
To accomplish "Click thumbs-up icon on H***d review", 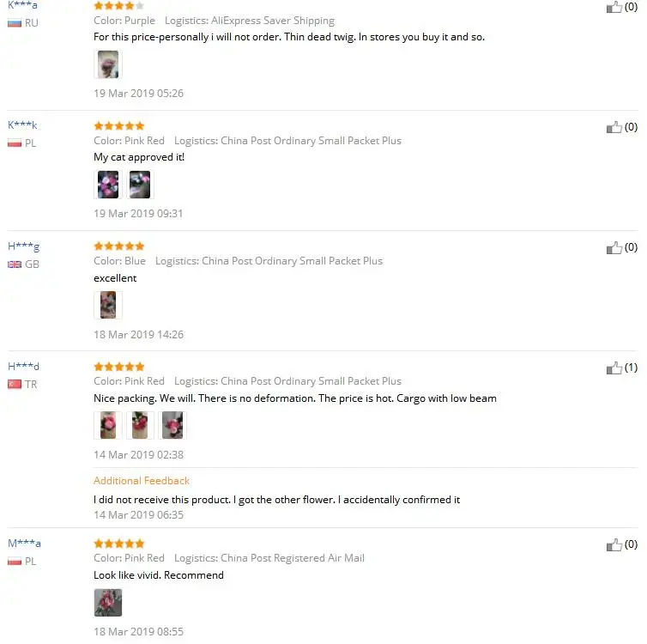I will coord(614,368).
